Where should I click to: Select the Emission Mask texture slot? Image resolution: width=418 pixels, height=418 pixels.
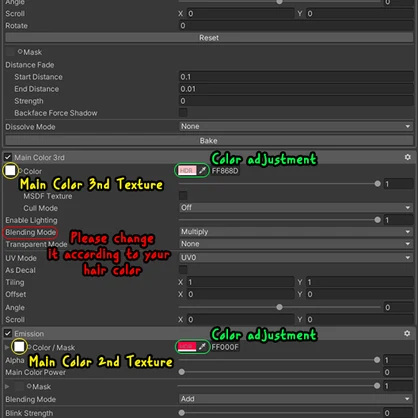tap(20, 386)
